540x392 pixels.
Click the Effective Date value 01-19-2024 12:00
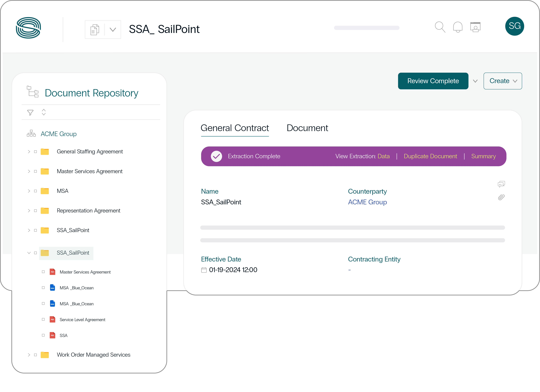point(233,270)
